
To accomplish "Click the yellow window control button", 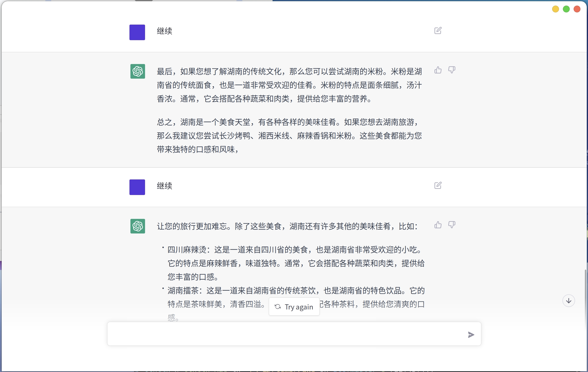I will coord(555,9).
